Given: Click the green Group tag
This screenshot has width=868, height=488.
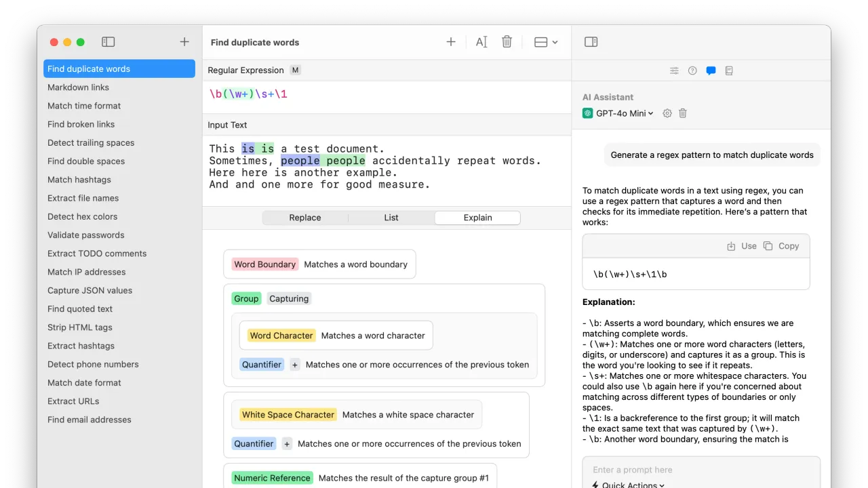Looking at the screenshot, I should (x=246, y=298).
